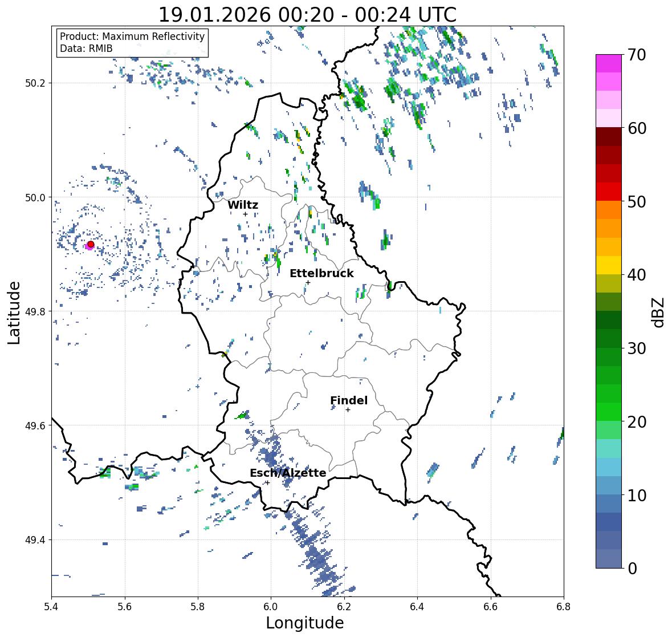Viewport: 672px width, 637px height.
Task: Select the Findel station label
Action: pyautogui.click(x=349, y=400)
